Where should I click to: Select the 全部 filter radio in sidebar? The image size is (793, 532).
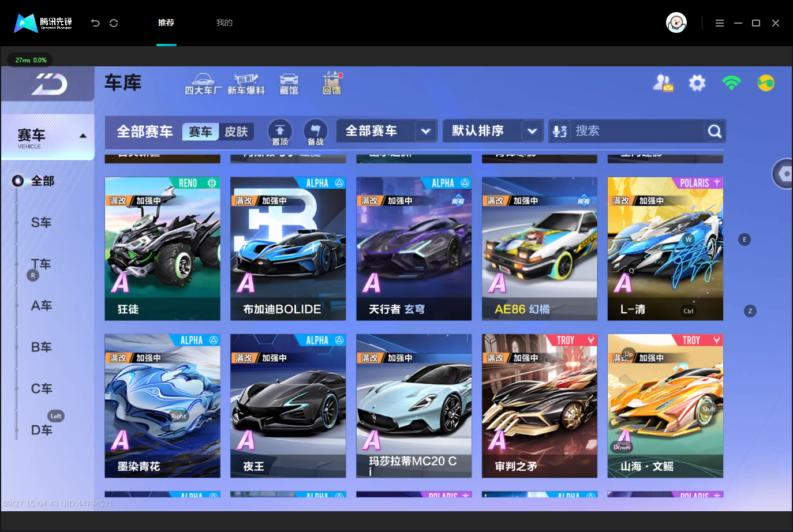18,181
